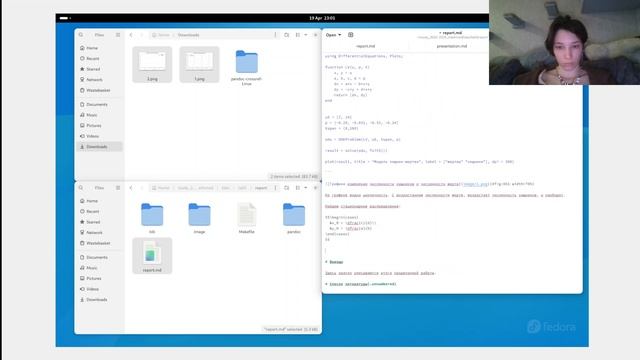Click Home breadcrumb in the Downloads window path bar
640x360 pixels.
(161, 35)
